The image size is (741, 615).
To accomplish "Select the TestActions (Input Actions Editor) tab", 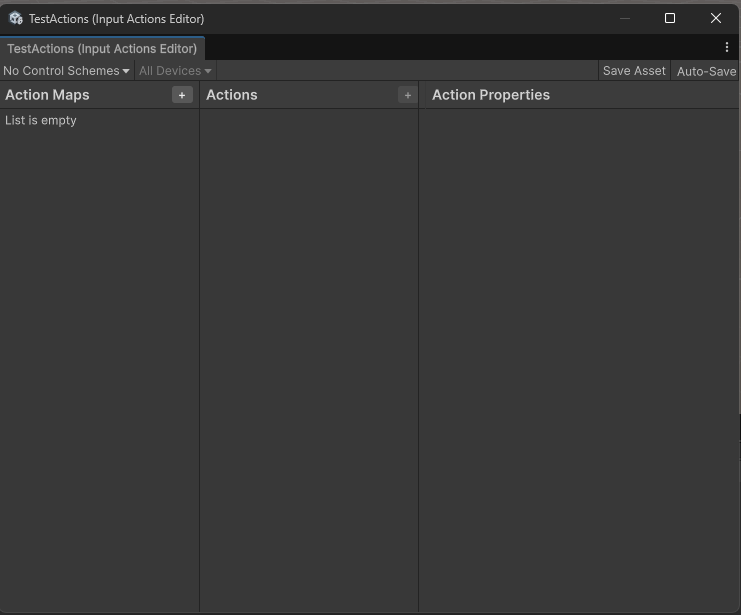I will coord(102,49).
